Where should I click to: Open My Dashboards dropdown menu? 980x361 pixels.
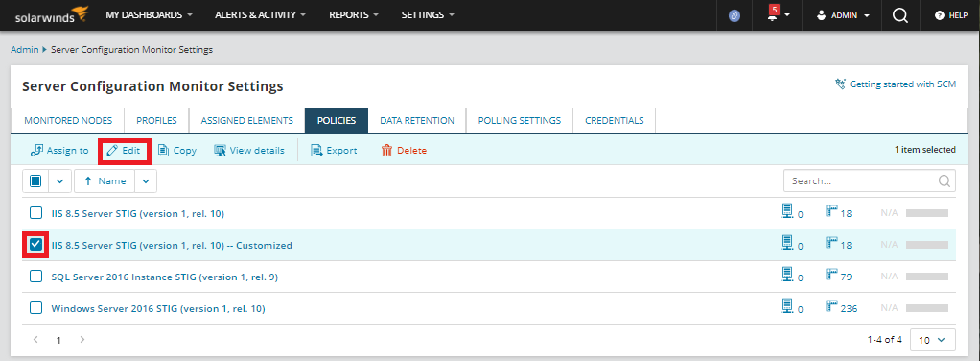(149, 15)
